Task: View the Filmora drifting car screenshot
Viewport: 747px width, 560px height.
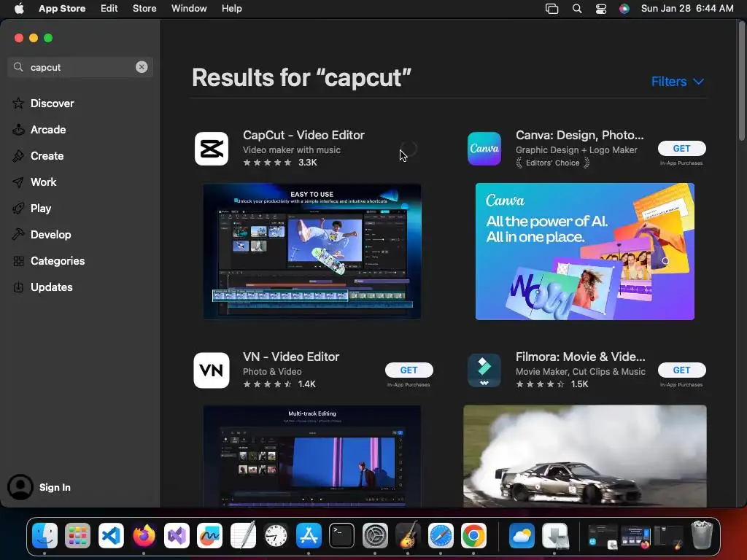Action: (584, 456)
